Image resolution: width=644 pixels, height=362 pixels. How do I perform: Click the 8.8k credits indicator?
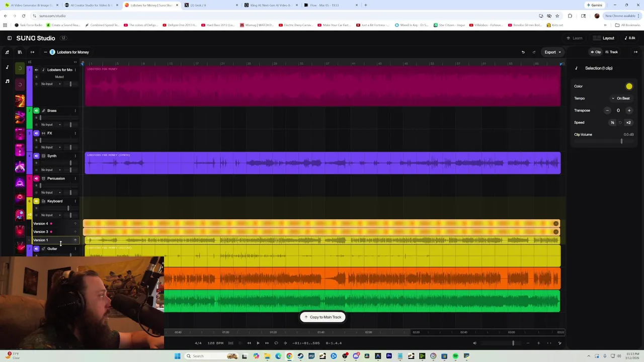pyautogui.click(x=629, y=38)
